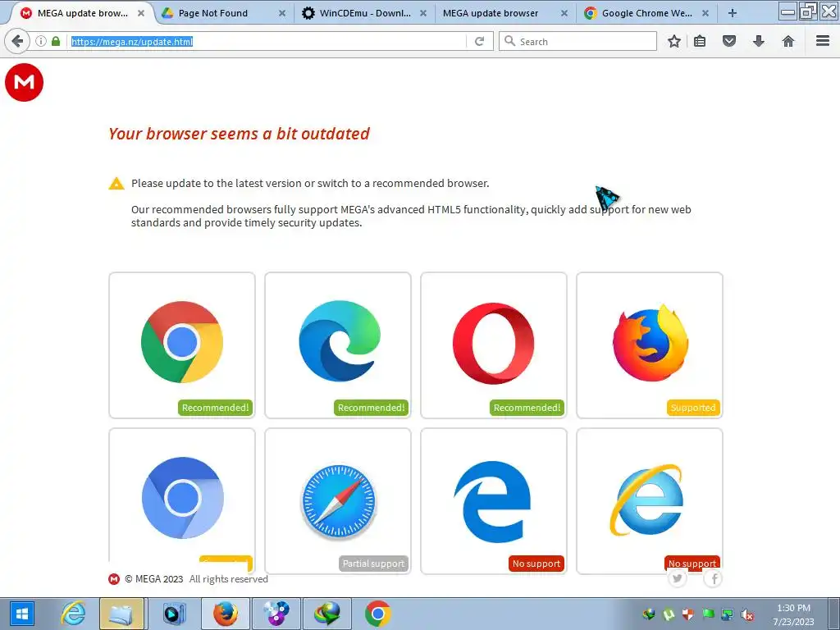Choose the Internet Explorer card
The height and width of the screenshot is (630, 840).
(650, 501)
